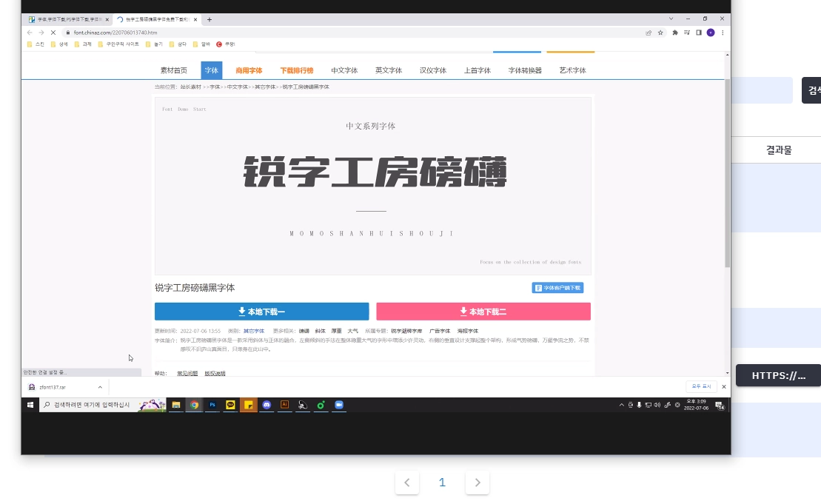Open File Explorer from the taskbar
The image size is (821, 504).
[x=176, y=405]
